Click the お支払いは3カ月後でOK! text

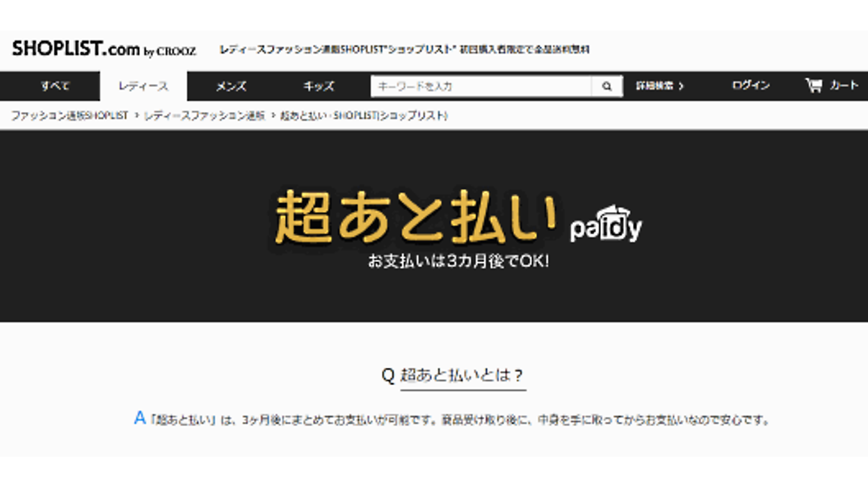458,263
